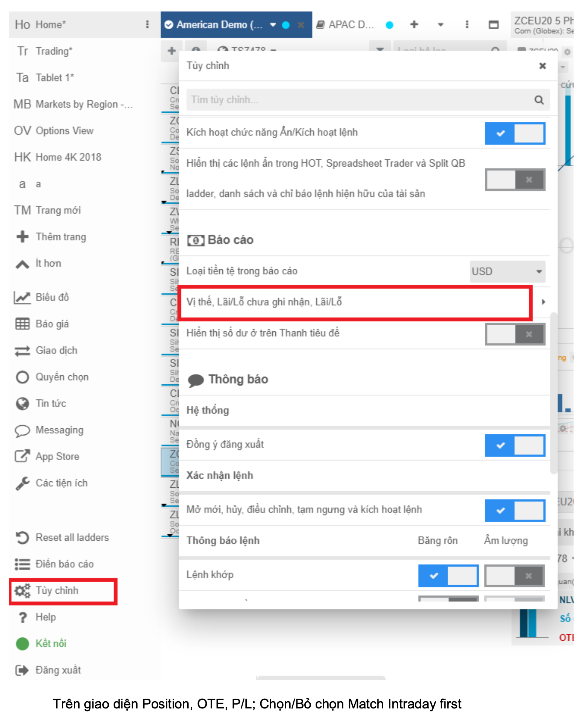Viewport: 586px width, 728px height.
Task: Click the Tìm tùy chỉnh search field
Action: 357,100
